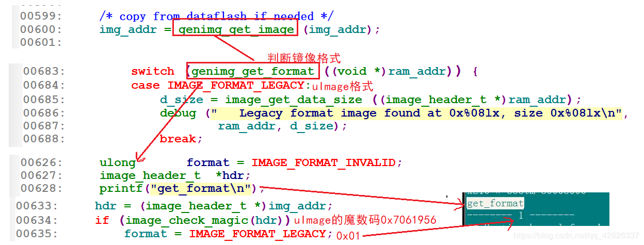Select the highlighted get_format text in terminal
Viewport: 644px width, 245px height.
pos(495,203)
